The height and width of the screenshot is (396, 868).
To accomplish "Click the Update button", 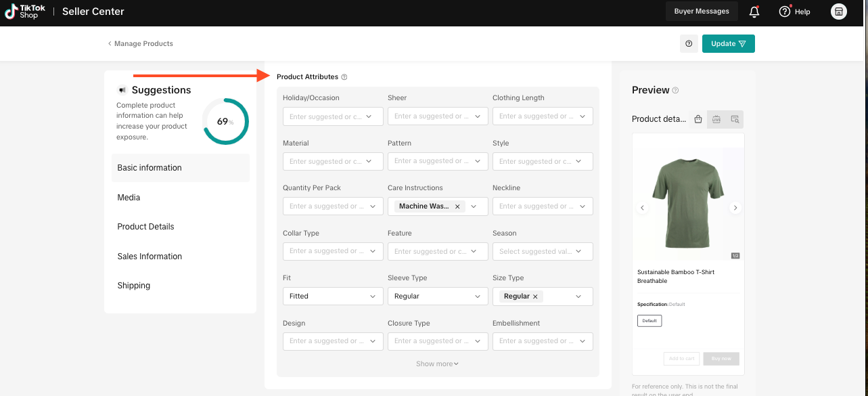I will (x=728, y=43).
